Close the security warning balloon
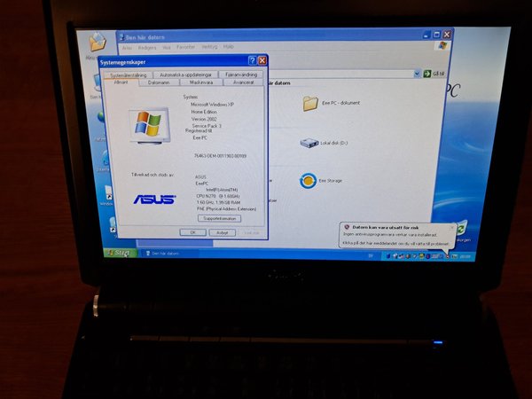Screen dimensions: 532x399 coord(451,228)
